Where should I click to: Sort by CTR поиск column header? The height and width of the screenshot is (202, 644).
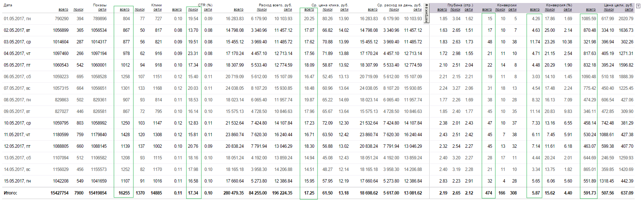pos(193,10)
